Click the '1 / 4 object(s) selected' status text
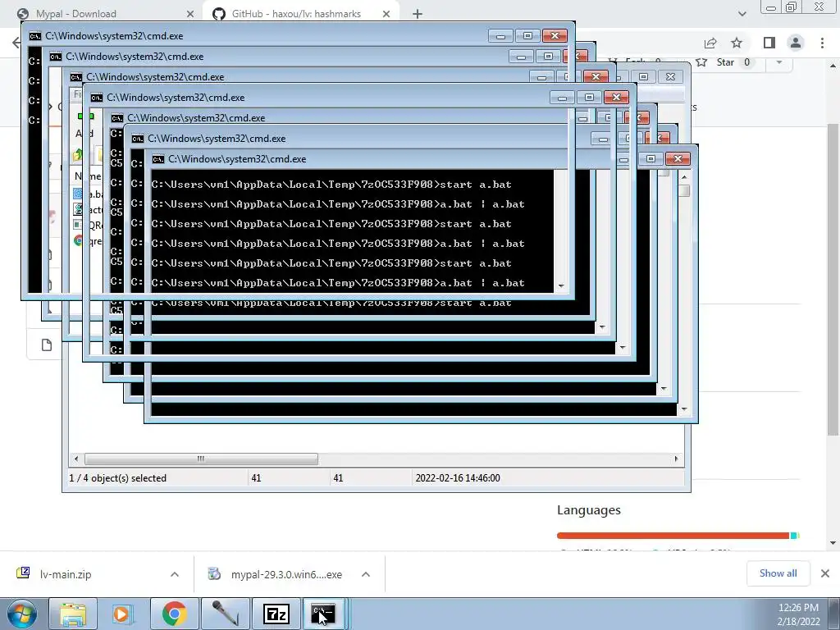The image size is (840, 630). click(x=118, y=478)
